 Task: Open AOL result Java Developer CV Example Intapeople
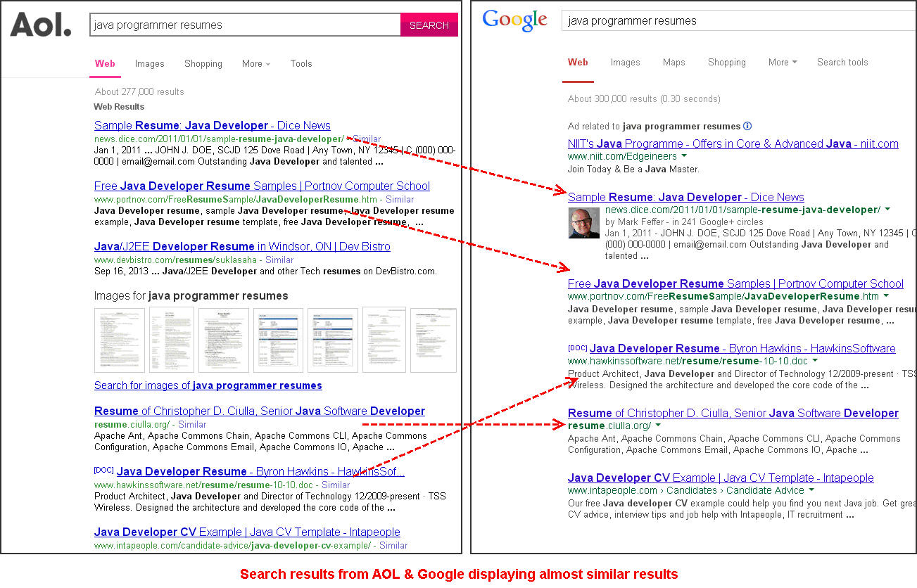pos(247,532)
